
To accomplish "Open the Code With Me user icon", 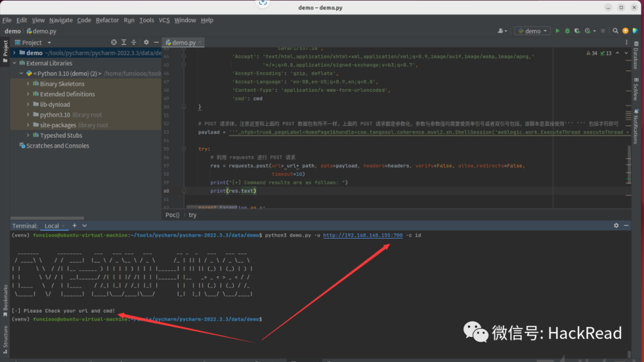I will pos(502,31).
